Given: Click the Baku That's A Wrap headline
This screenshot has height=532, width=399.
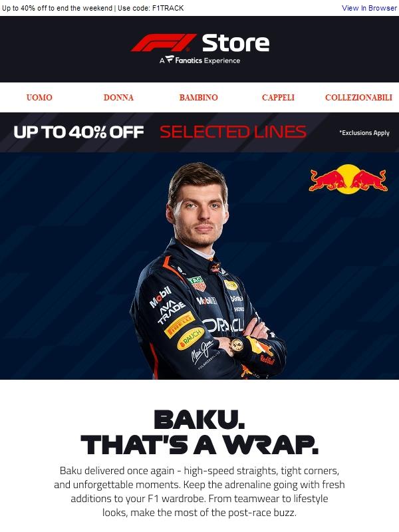Looking at the screenshot, I should (x=199, y=432).
